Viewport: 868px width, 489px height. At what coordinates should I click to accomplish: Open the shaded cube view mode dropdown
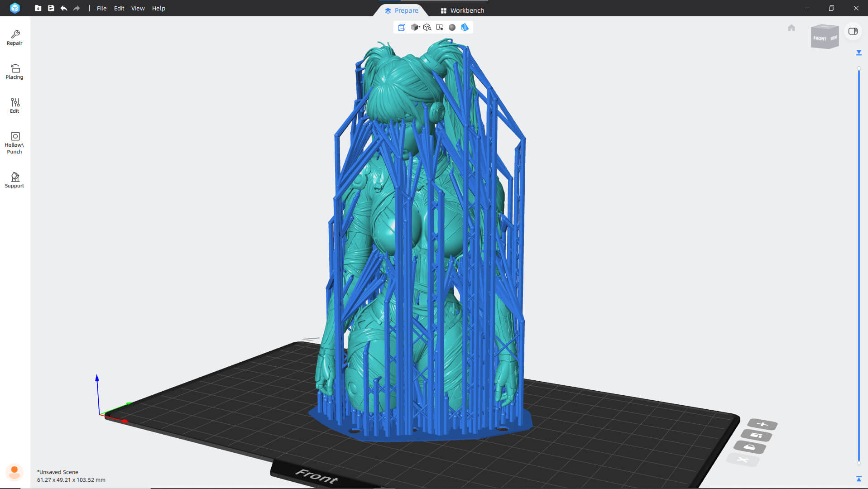415,27
